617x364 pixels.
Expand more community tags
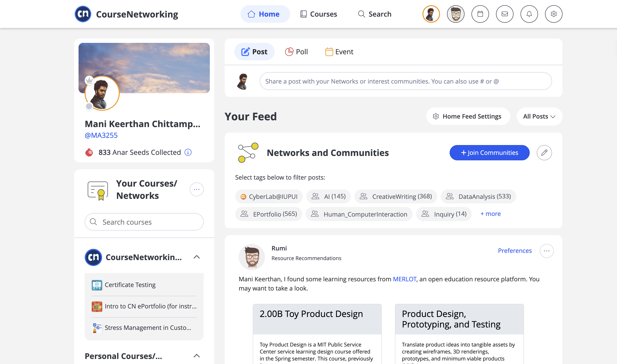pos(491,214)
